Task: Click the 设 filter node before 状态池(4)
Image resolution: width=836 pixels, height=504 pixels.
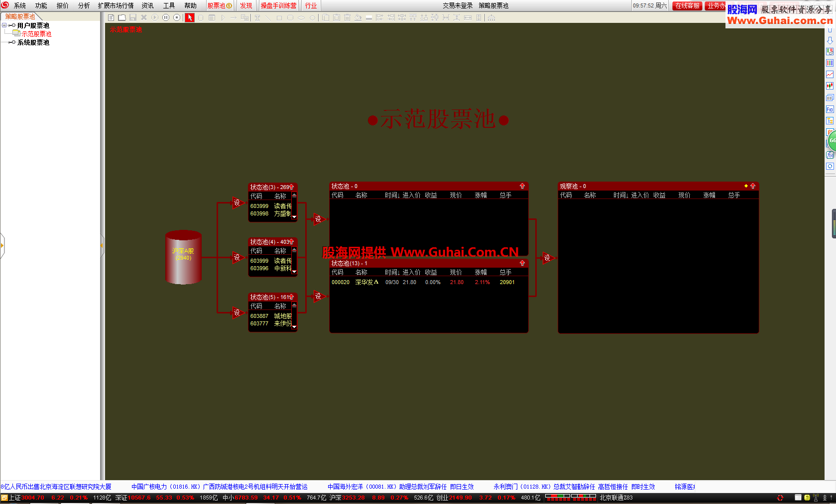Action: tap(238, 257)
